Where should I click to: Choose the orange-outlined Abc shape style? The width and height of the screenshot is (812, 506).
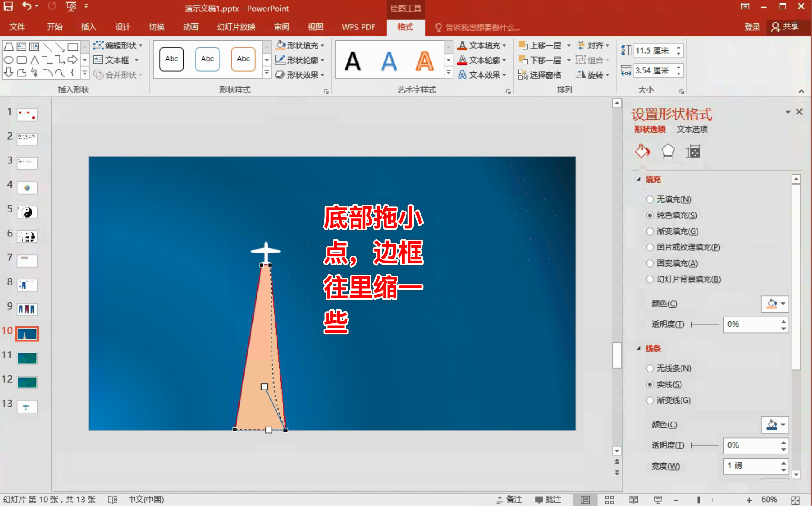pyautogui.click(x=243, y=59)
